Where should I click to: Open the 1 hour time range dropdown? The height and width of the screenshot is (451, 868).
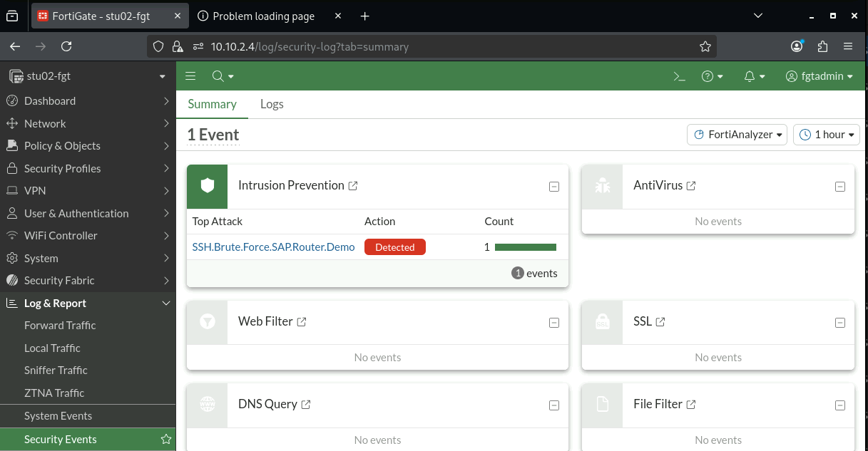pyautogui.click(x=827, y=135)
